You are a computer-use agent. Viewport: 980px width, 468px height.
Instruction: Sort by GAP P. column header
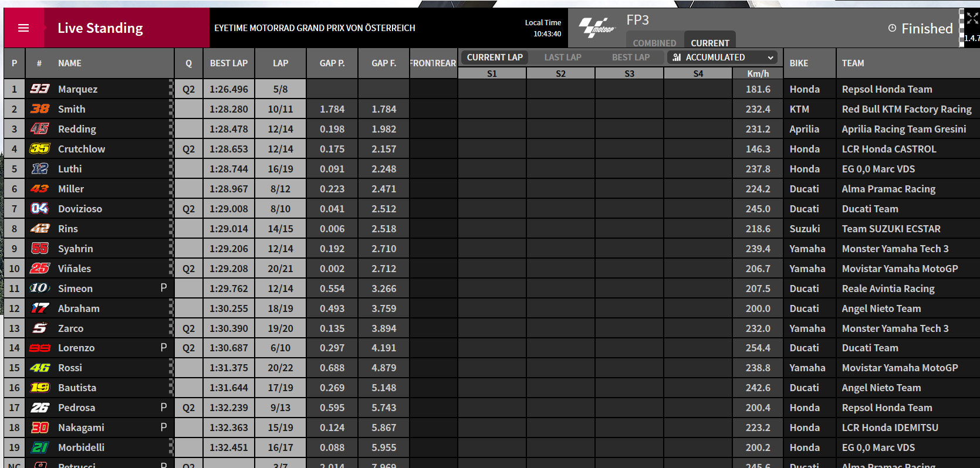(332, 63)
